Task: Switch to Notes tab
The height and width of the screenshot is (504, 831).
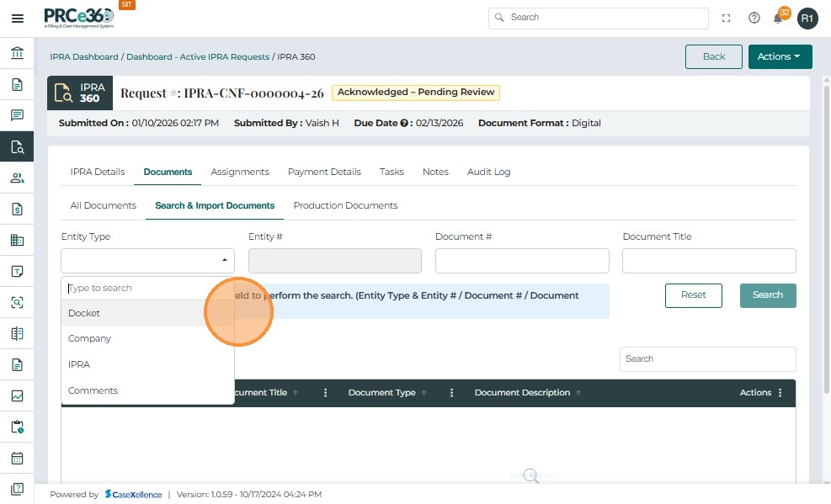Action: click(x=435, y=172)
